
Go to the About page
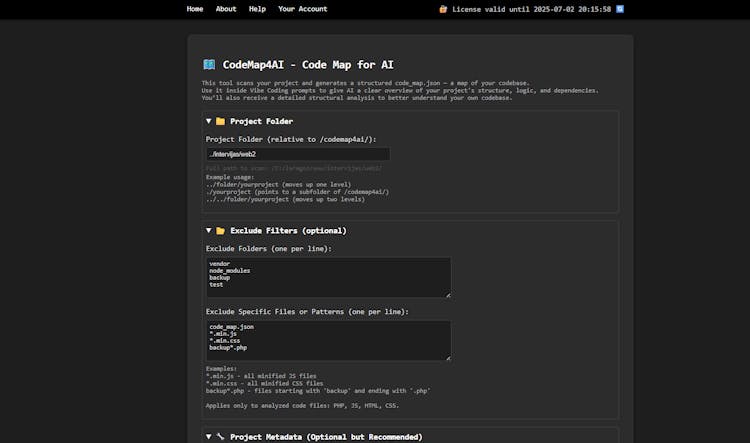[226, 9]
